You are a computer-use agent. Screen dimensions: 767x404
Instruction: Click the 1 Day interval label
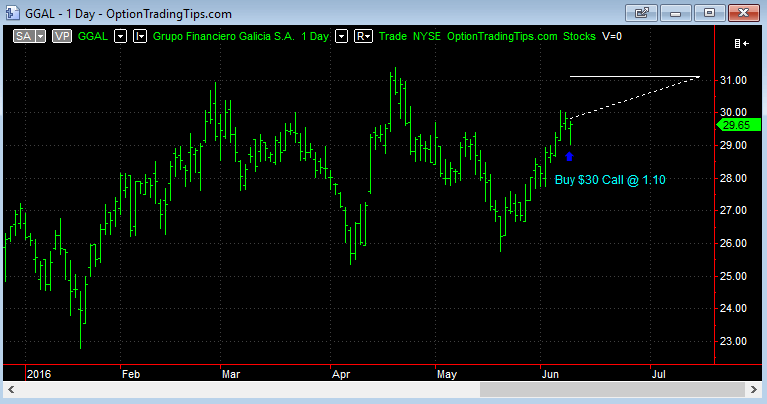[x=315, y=36]
